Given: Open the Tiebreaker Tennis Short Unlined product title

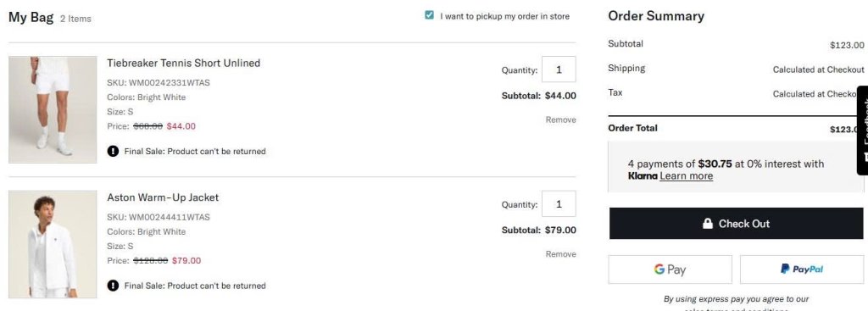Looking at the screenshot, I should click(184, 63).
